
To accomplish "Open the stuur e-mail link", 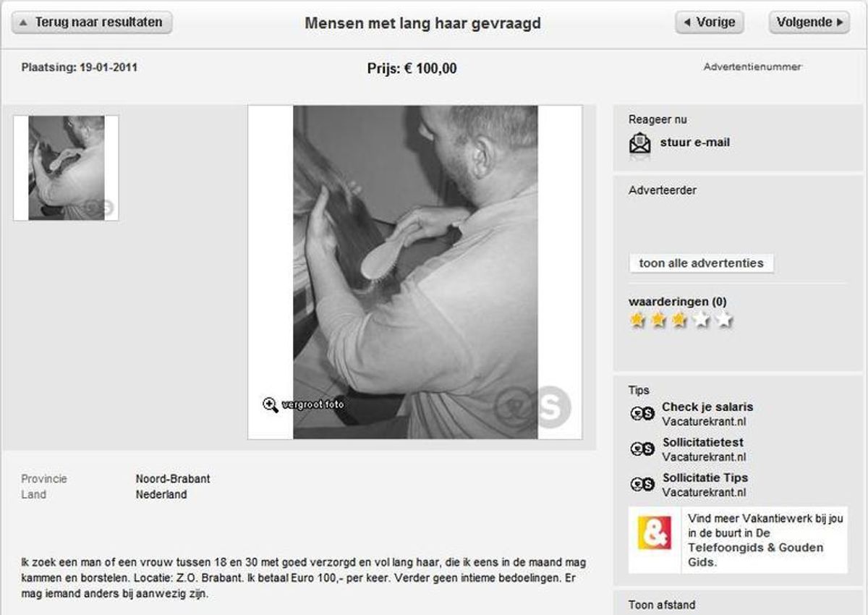I will click(x=695, y=143).
